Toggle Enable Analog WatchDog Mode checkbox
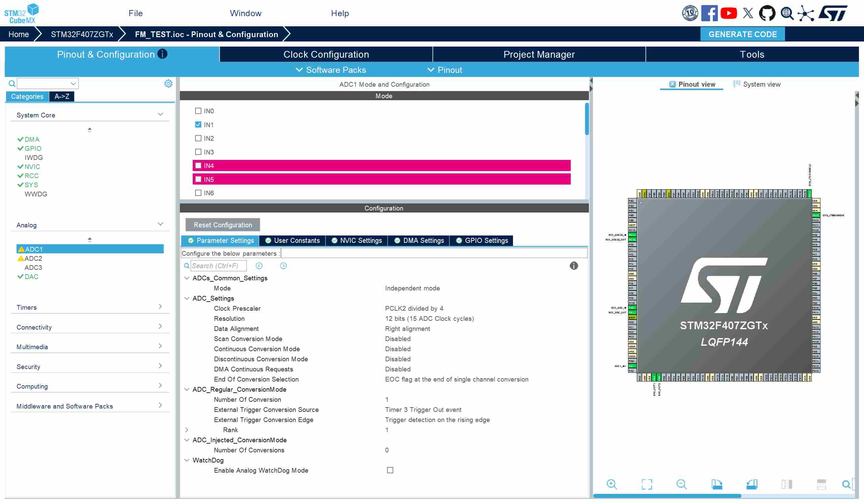 tap(390, 470)
